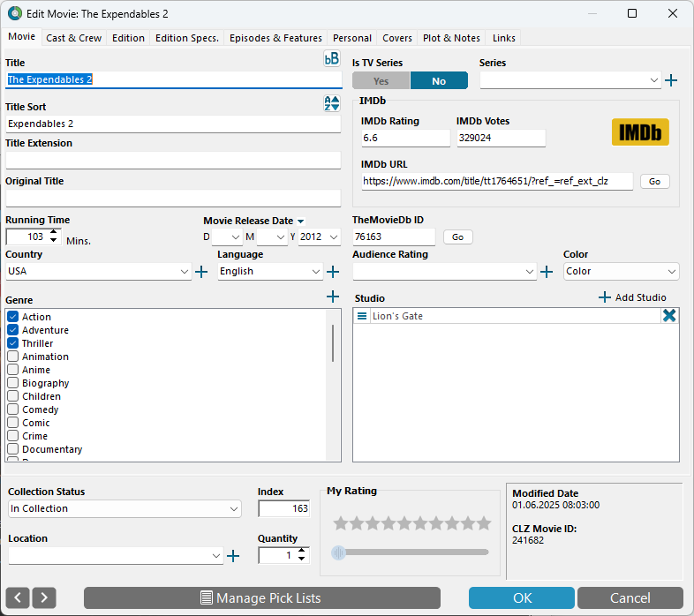Image resolution: width=694 pixels, height=616 pixels.
Task: Set Is TV Series to Yes
Action: [381, 81]
